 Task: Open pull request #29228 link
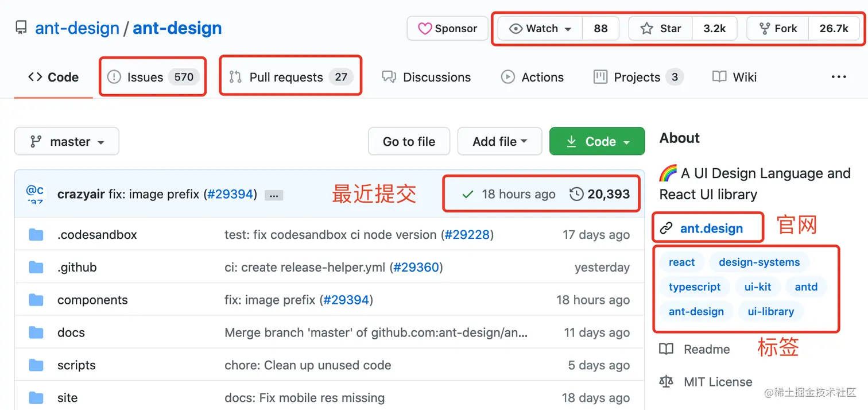point(467,234)
